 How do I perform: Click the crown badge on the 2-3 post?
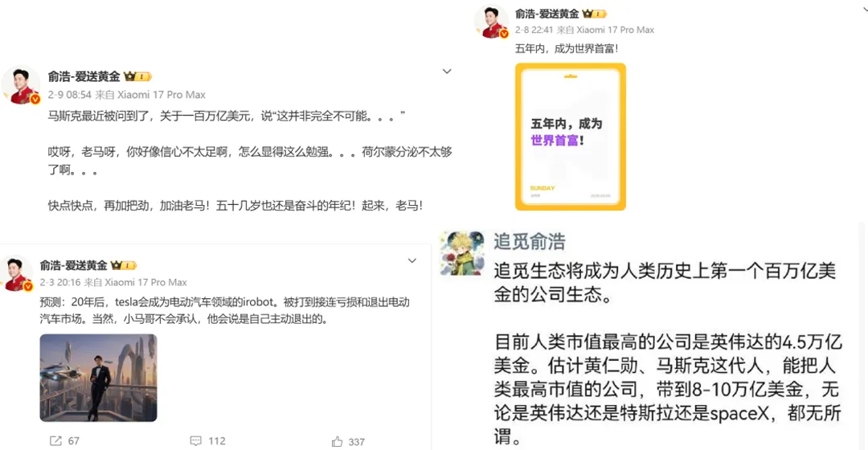point(123,265)
